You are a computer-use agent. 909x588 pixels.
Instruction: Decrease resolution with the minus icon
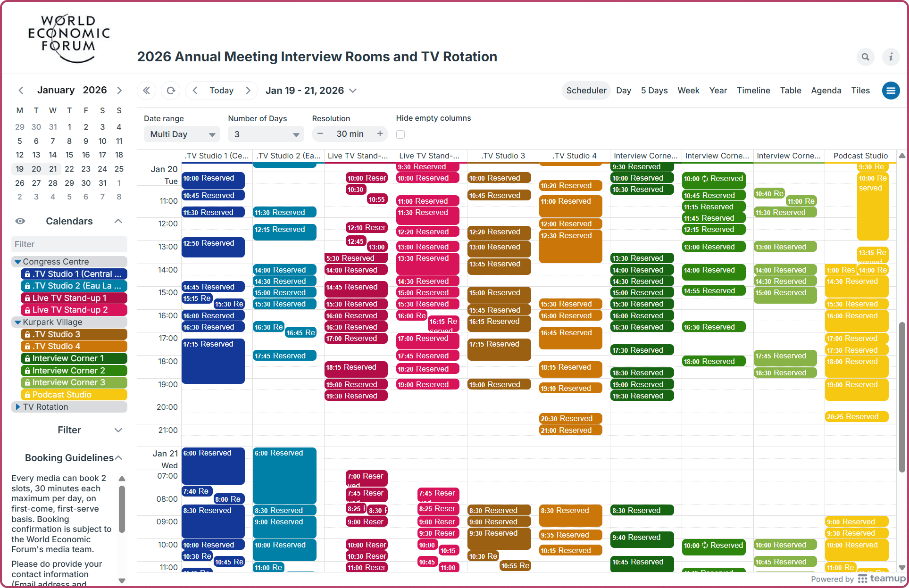coord(320,134)
